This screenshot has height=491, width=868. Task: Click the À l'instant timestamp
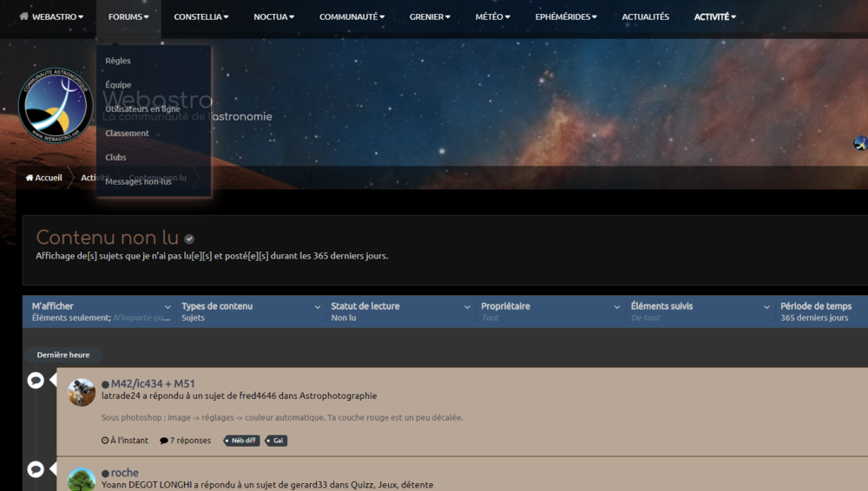click(125, 441)
